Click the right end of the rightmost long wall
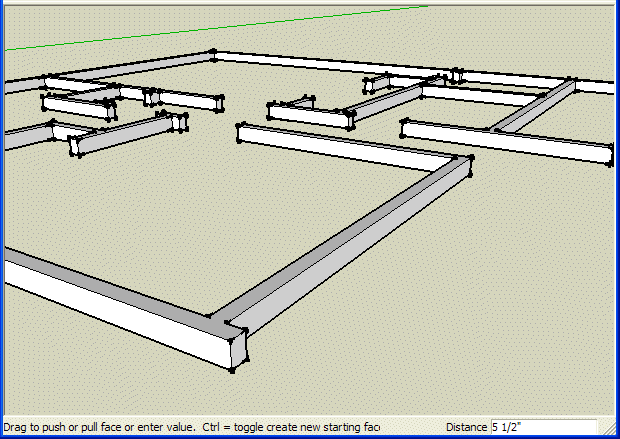The height and width of the screenshot is (439, 620). pyautogui.click(x=611, y=154)
